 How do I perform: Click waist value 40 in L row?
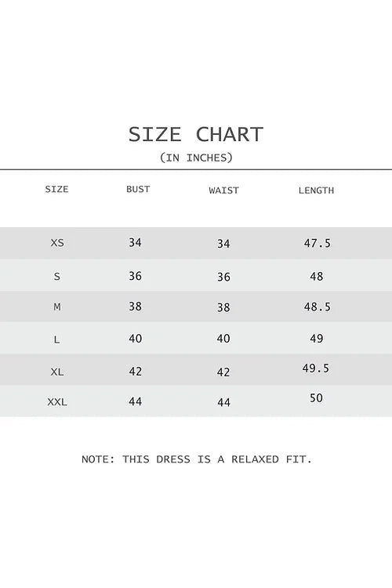pos(223,338)
